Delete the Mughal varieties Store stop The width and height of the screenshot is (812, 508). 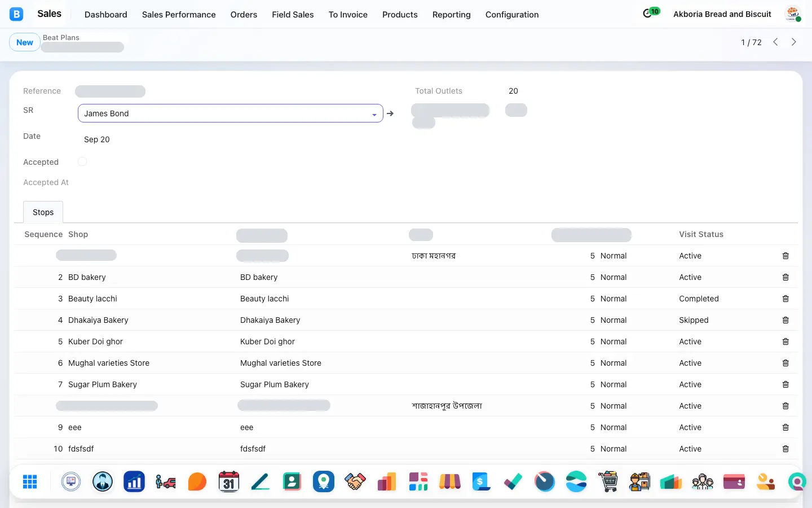(785, 363)
